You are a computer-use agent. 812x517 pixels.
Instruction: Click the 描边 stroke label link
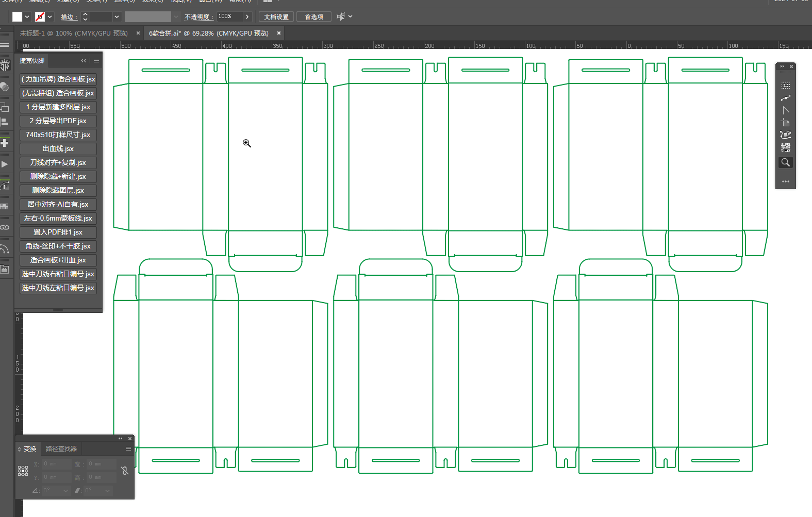(68, 17)
